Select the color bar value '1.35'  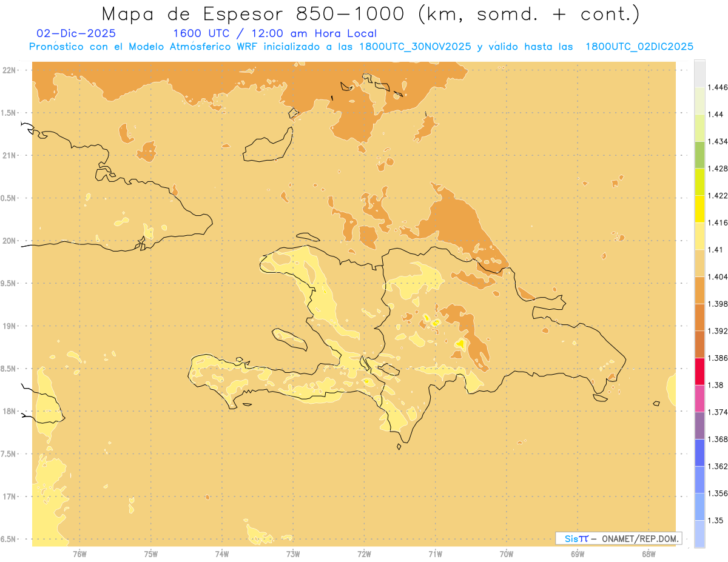click(x=717, y=520)
